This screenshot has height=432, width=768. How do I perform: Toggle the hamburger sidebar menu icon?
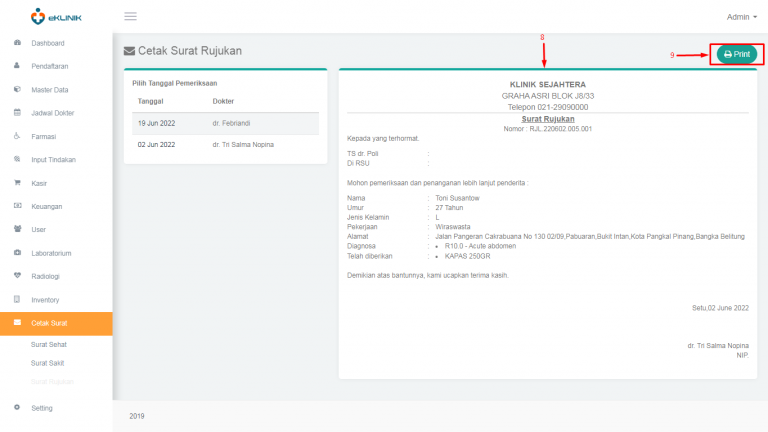tap(130, 16)
